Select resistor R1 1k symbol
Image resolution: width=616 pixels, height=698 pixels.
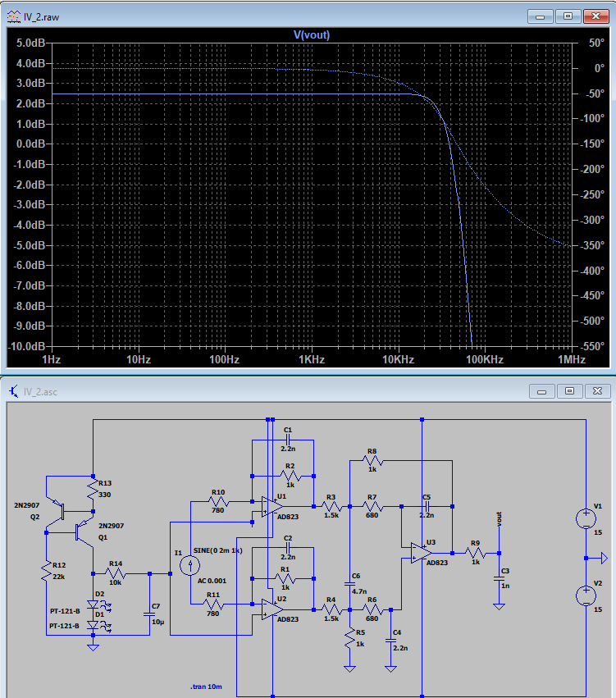point(285,579)
